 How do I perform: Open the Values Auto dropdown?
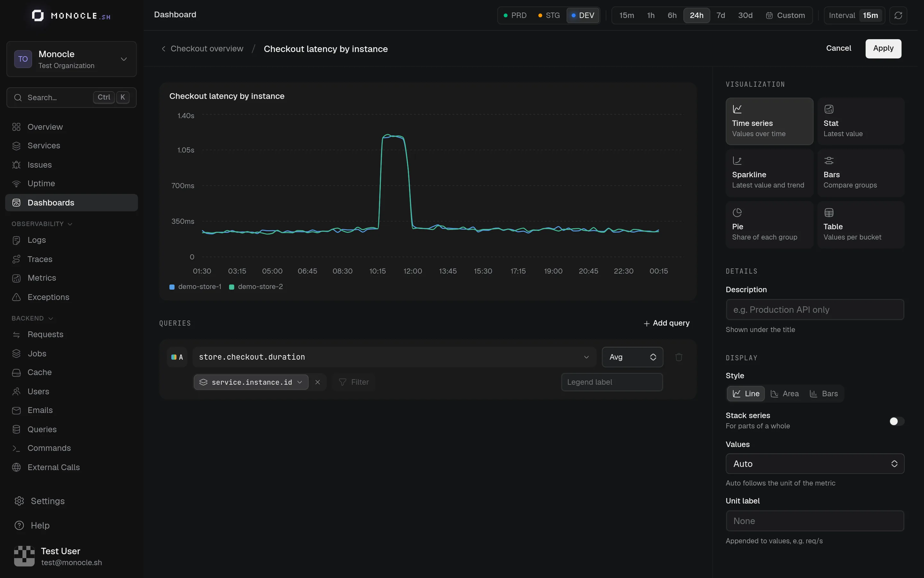[815, 464]
